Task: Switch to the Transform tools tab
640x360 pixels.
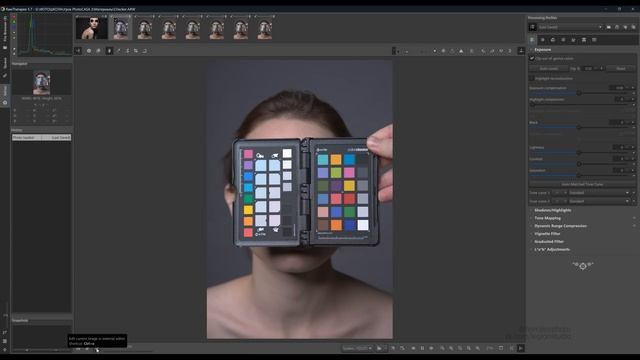Action: [x=573, y=40]
